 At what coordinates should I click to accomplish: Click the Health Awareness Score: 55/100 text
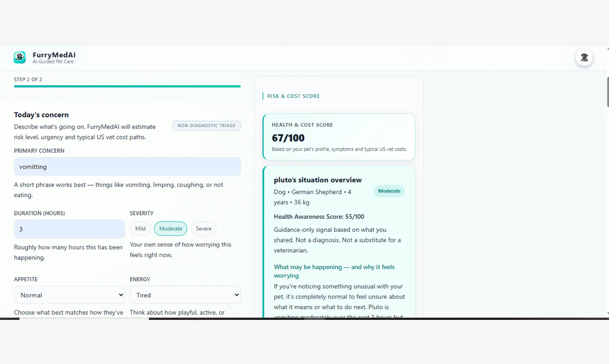[x=319, y=216]
